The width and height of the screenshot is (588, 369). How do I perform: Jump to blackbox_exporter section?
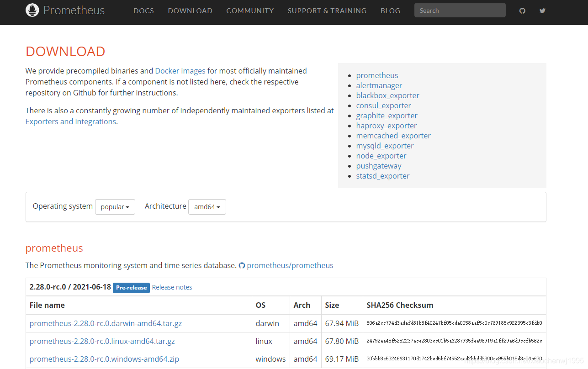(387, 95)
